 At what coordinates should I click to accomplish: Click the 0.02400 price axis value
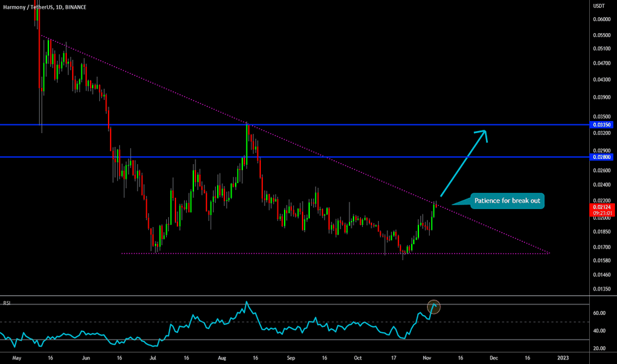[602, 185]
